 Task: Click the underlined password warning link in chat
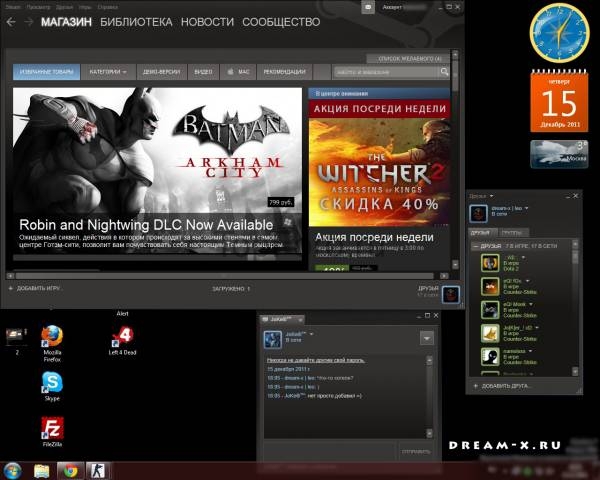point(316,360)
